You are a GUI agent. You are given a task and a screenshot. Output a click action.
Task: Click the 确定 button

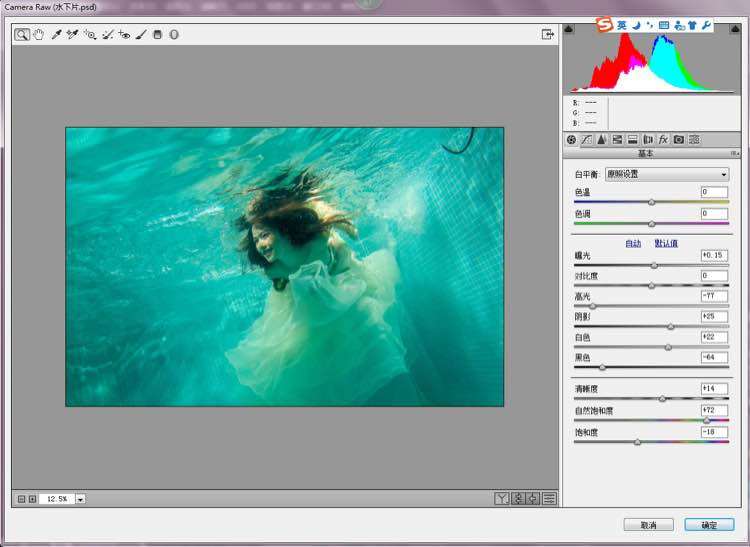pos(708,524)
